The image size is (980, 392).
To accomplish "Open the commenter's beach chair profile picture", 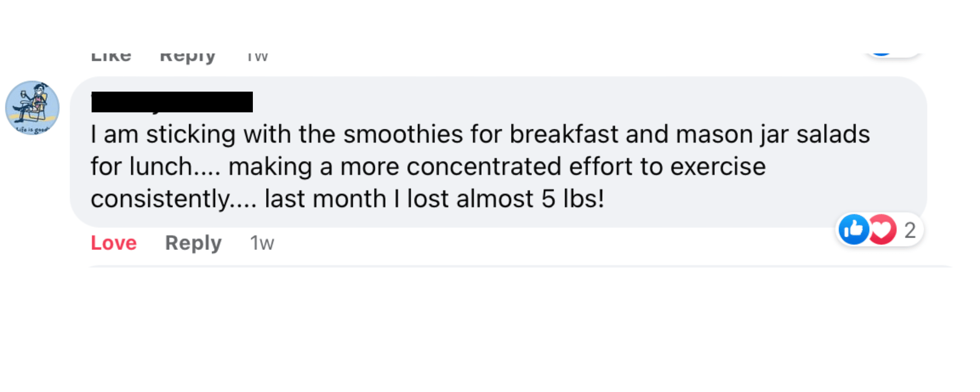I will [32, 108].
